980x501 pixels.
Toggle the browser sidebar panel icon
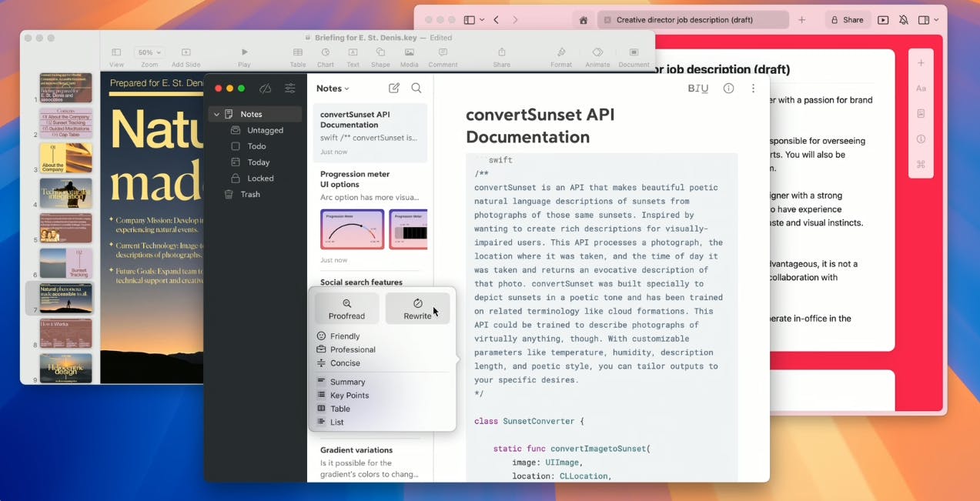[469, 20]
